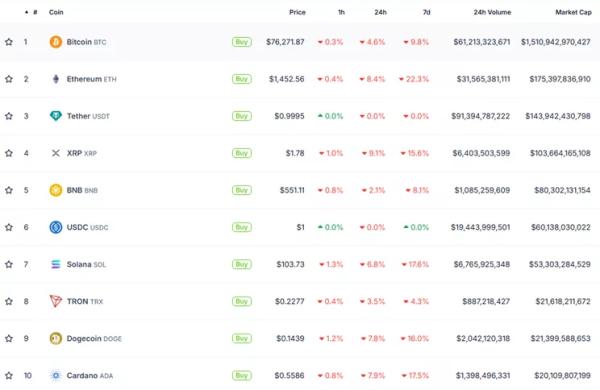Click the Dogecoin coin icon
The image size is (600, 390).
click(56, 338)
